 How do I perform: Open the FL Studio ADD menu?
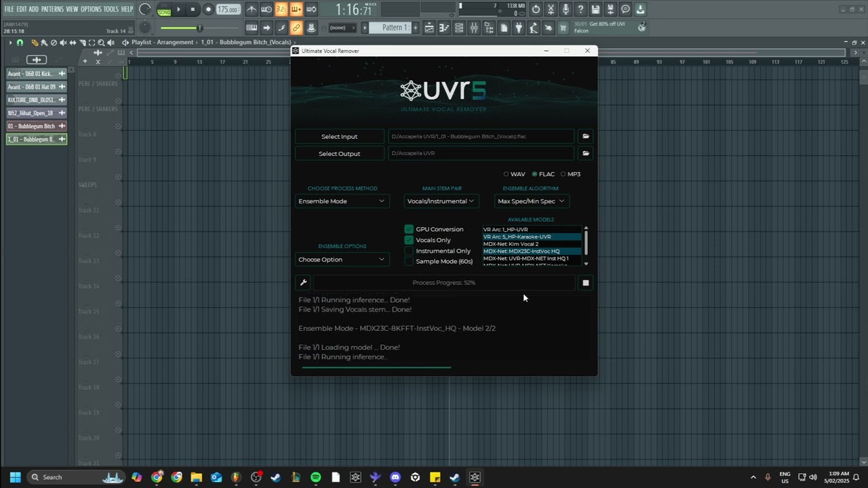pos(34,9)
